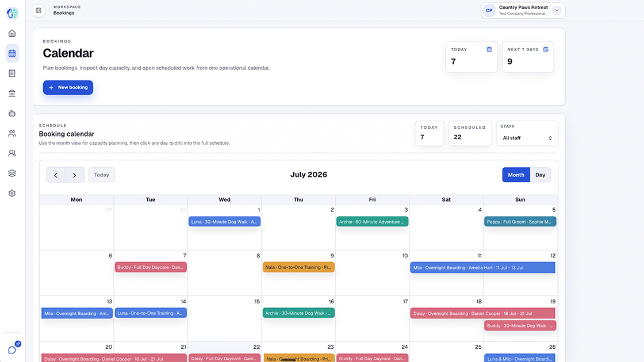This screenshot has width=644, height=362.
Task: Click the calendar icon in Next 7 Days card
Action: click(x=546, y=49)
